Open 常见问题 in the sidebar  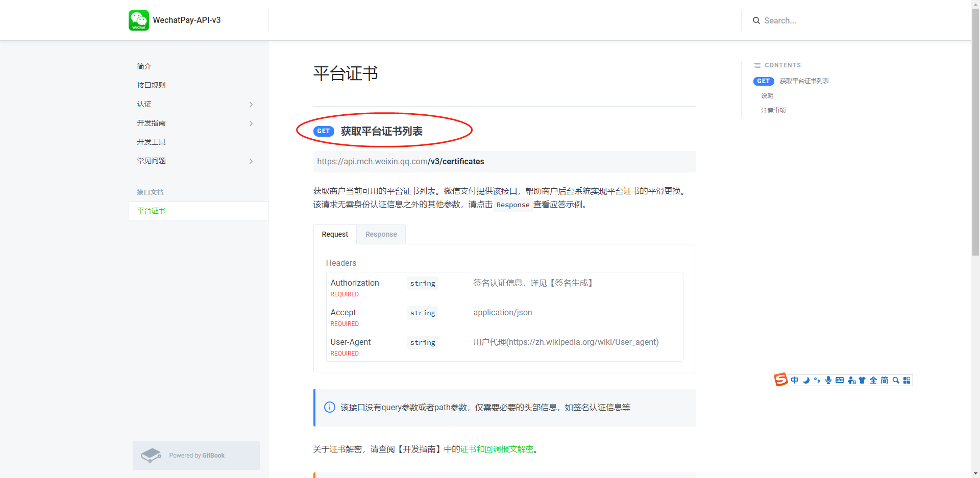(x=151, y=161)
